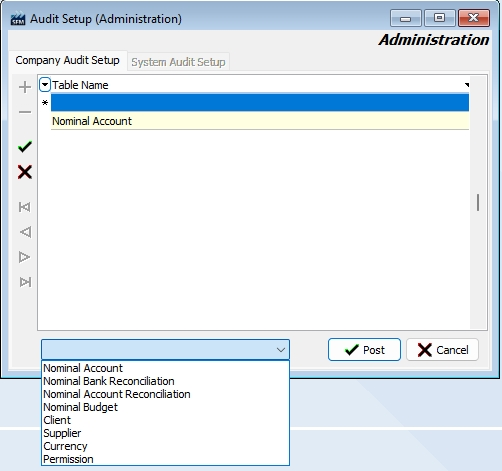Click the plus icon to add record
The image size is (502, 471).
[x=25, y=87]
